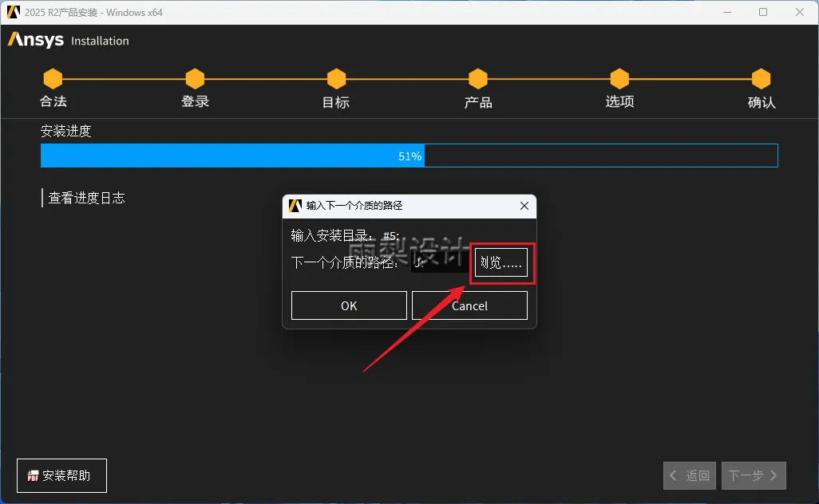This screenshot has height=504, width=819.
Task: Click the Ansys logo in the header
Action: 36,40
